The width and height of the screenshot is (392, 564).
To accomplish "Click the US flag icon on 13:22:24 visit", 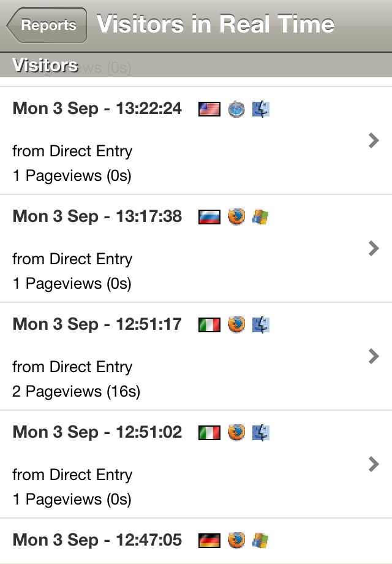I will pos(209,109).
